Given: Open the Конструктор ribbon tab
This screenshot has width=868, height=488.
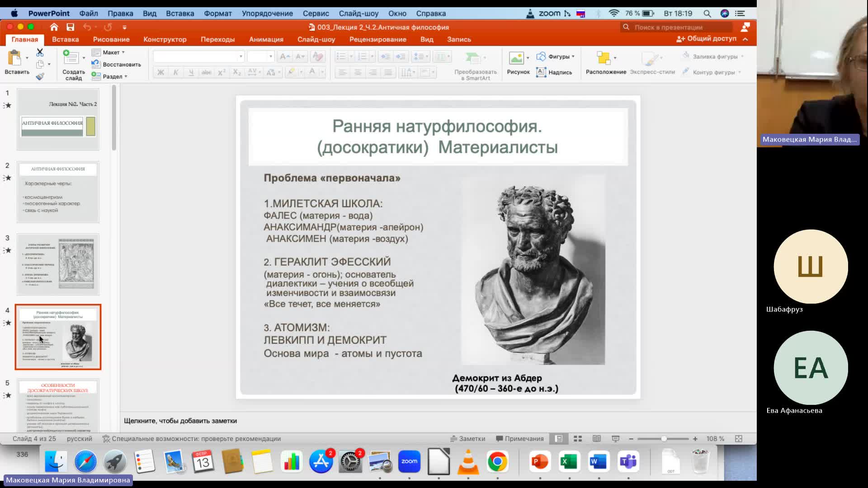Looking at the screenshot, I should point(165,39).
